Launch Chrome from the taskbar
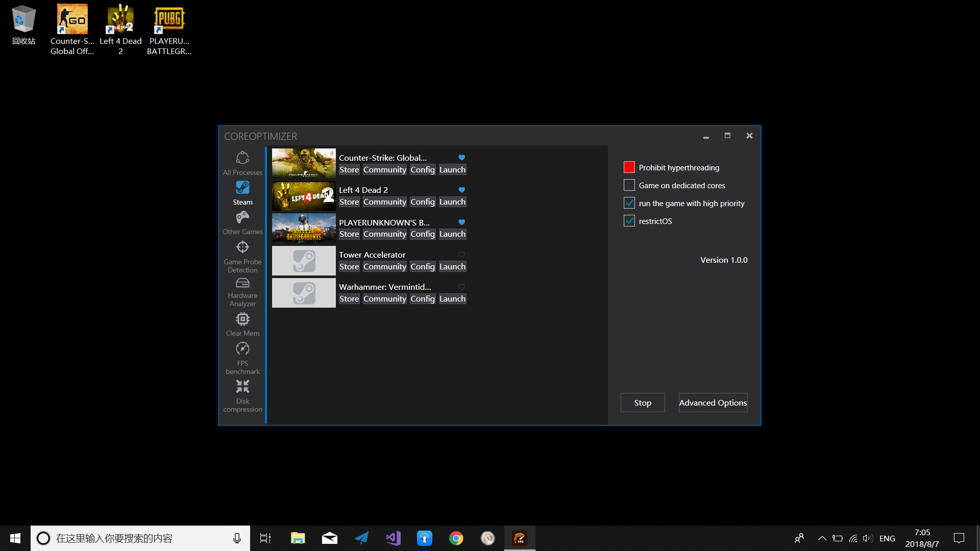The width and height of the screenshot is (980, 551). pos(456,538)
